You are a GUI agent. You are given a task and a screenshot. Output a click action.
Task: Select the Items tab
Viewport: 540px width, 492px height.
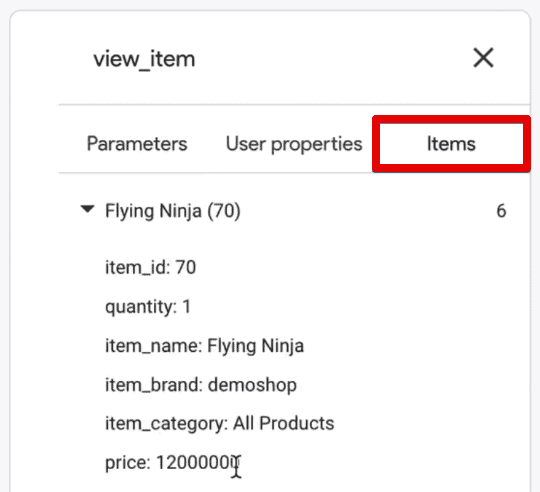pos(451,144)
